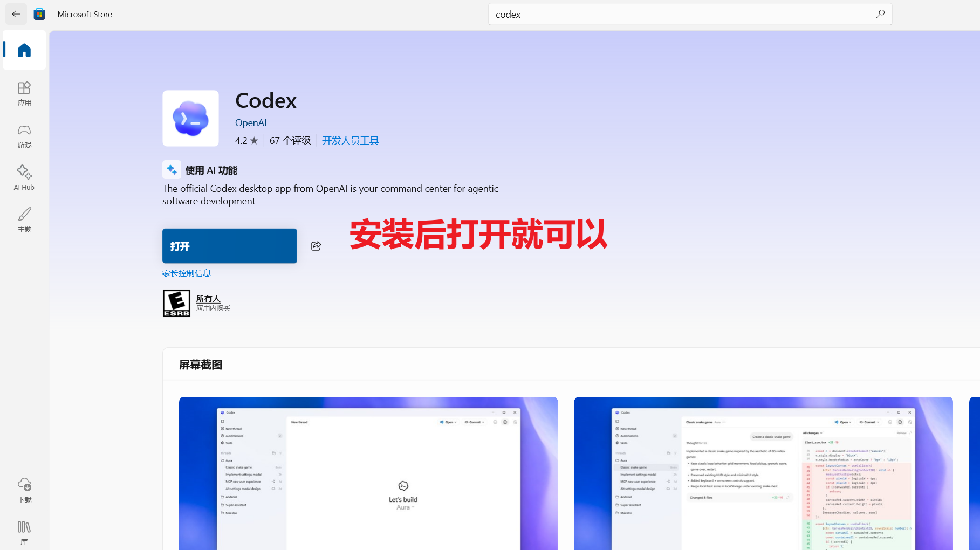980x550 pixels.
Task: Open the 应用 (Apps) section
Action: 24,93
